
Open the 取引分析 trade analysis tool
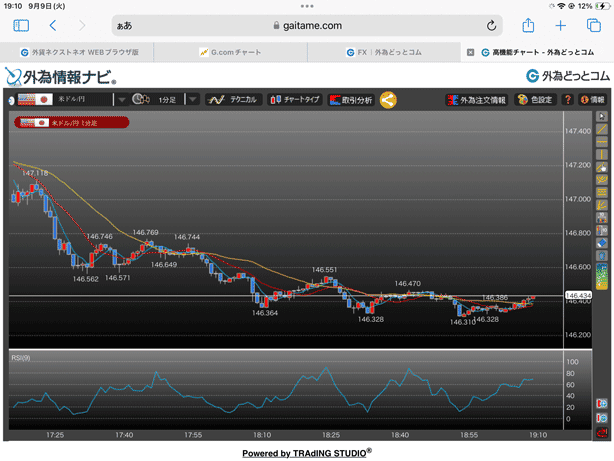pos(350,100)
